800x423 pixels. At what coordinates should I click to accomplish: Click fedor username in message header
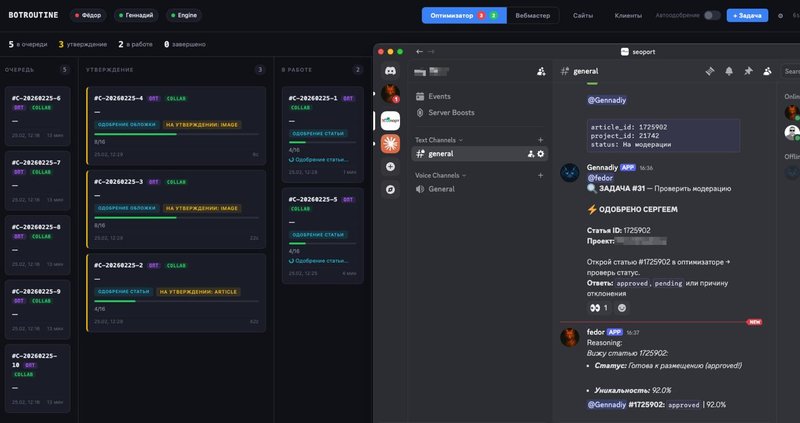pos(595,332)
